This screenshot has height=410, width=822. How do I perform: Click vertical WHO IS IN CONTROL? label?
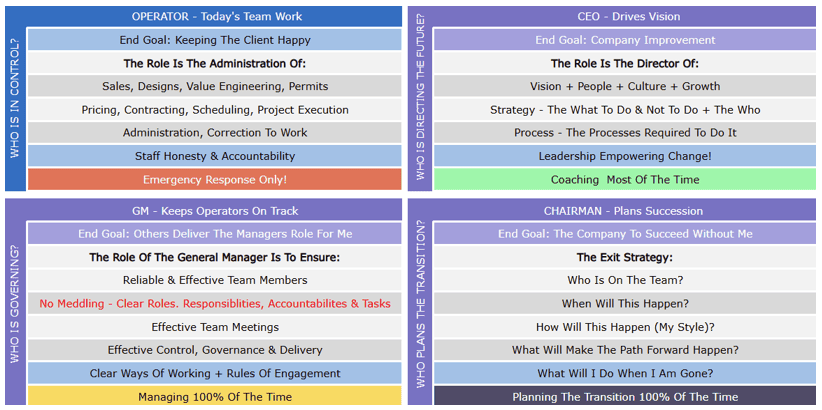(x=15, y=98)
